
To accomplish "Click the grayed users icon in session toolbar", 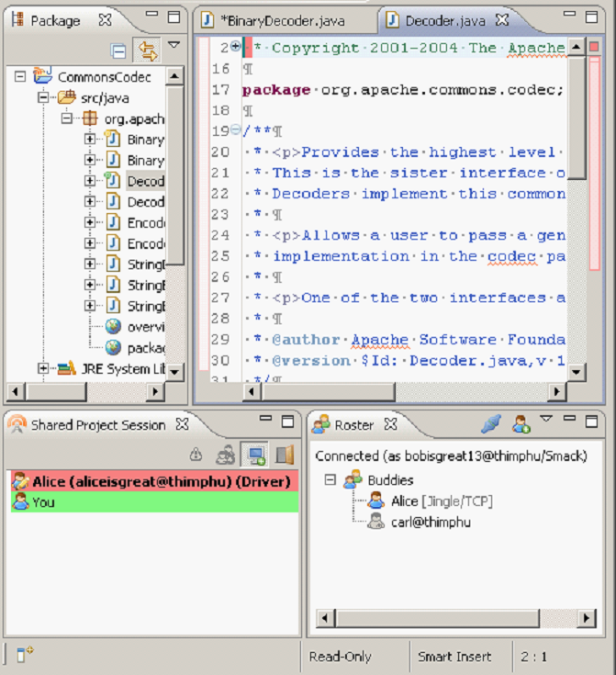I will [225, 455].
